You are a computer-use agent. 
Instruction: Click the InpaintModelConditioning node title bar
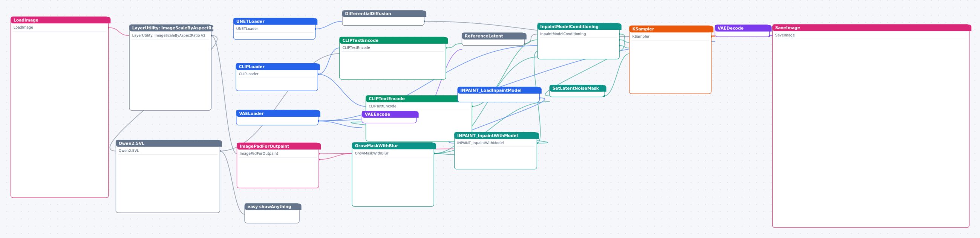pos(579,27)
